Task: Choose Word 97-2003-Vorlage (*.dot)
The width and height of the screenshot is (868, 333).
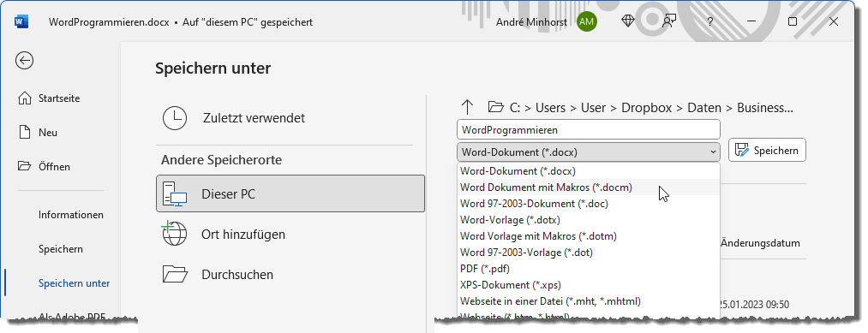Action: pos(589,253)
